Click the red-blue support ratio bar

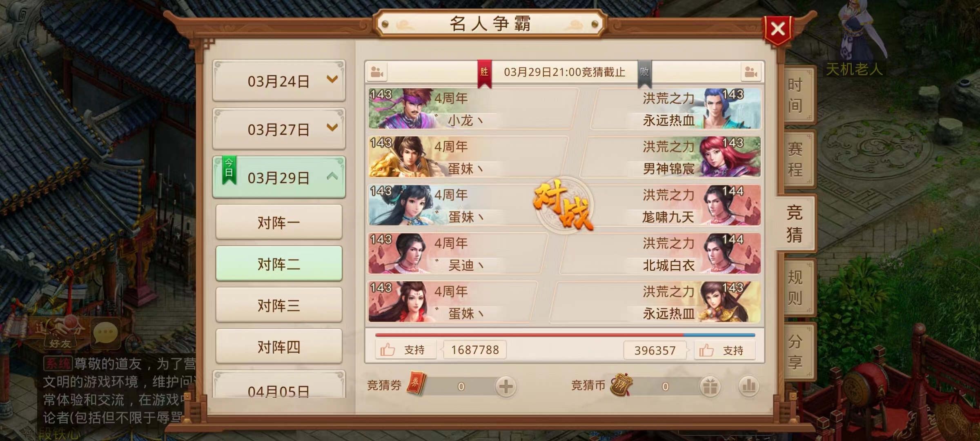point(565,335)
